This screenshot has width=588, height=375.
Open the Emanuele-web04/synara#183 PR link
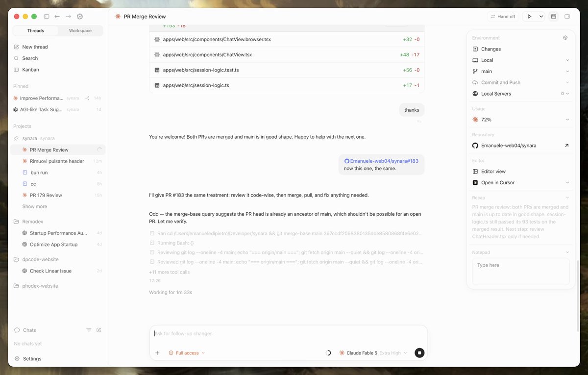381,161
